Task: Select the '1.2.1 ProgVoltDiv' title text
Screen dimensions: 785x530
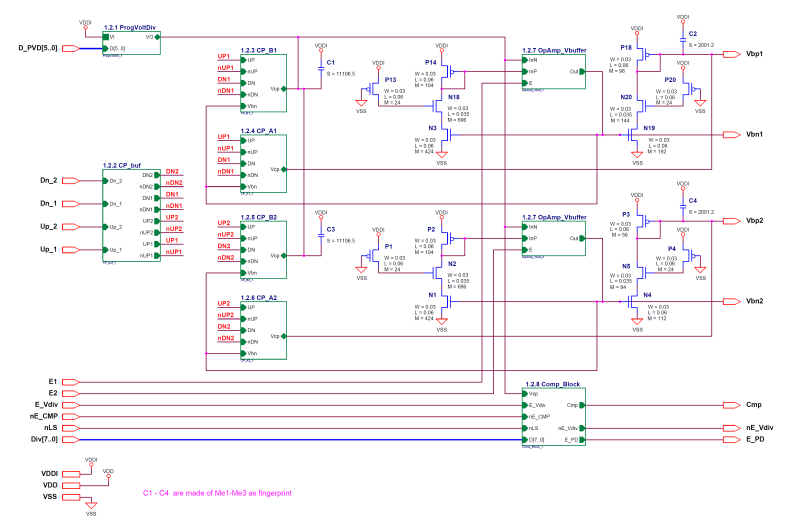Action: click(130, 28)
